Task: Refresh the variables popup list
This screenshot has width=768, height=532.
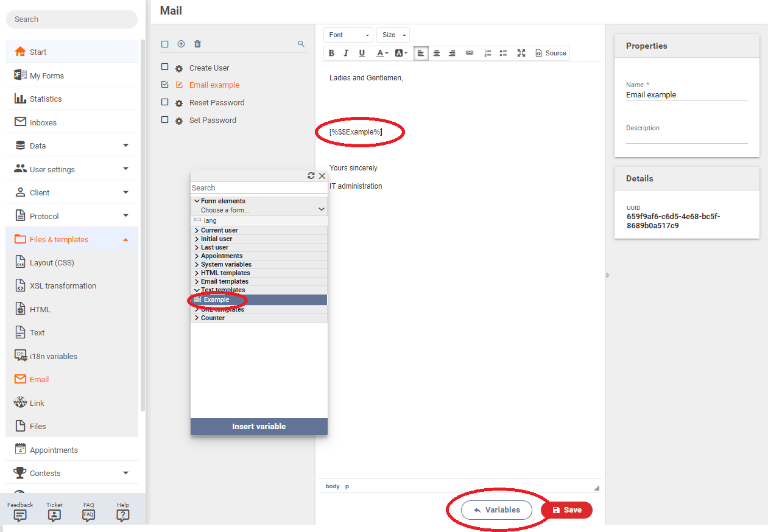Action: tap(311, 175)
